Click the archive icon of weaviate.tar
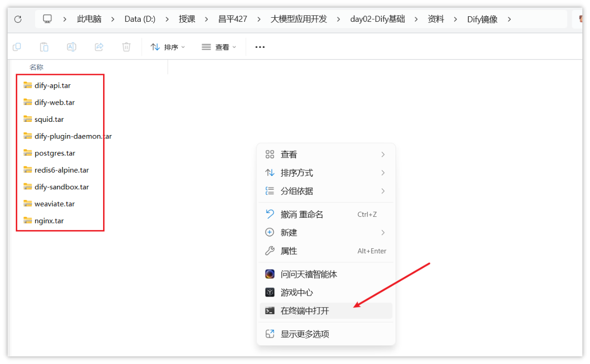Screen dimensions: 590x364 click(x=27, y=204)
